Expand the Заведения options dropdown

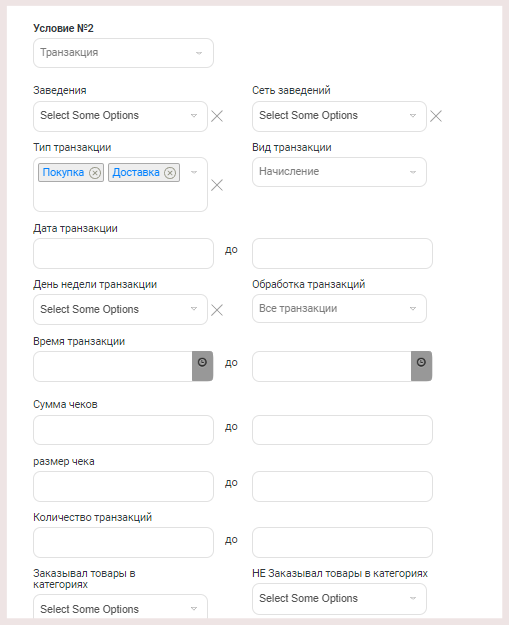point(120,116)
